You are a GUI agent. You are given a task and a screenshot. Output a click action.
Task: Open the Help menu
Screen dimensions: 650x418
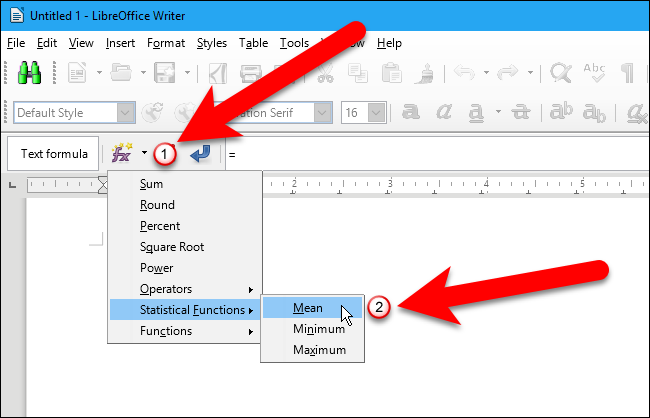click(389, 43)
